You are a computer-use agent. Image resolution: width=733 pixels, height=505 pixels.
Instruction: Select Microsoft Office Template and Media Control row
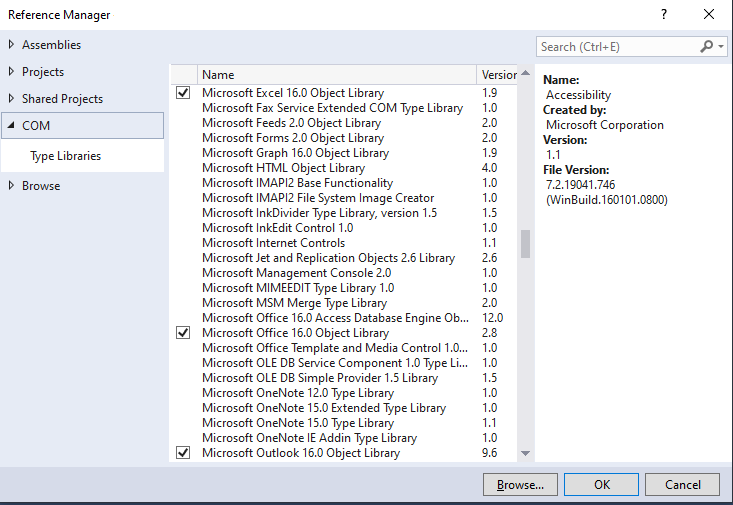(x=343, y=347)
